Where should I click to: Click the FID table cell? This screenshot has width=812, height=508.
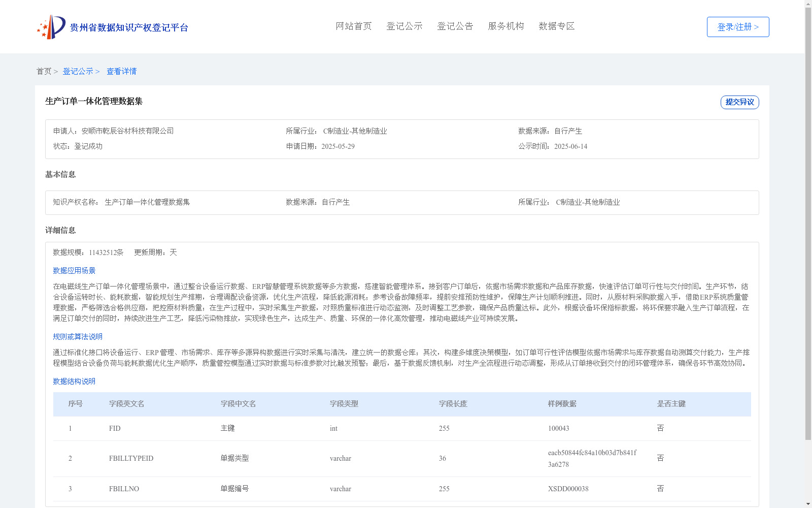click(115, 428)
